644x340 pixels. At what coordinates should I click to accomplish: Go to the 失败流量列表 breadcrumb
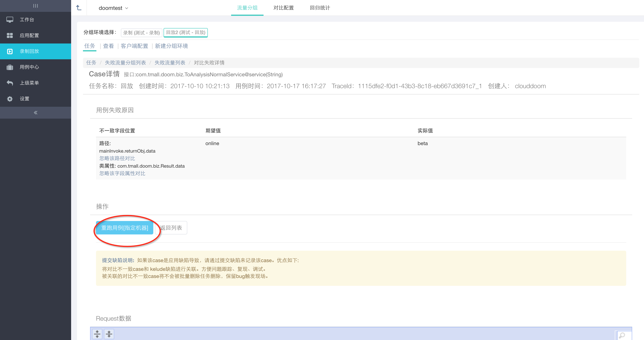(170, 62)
